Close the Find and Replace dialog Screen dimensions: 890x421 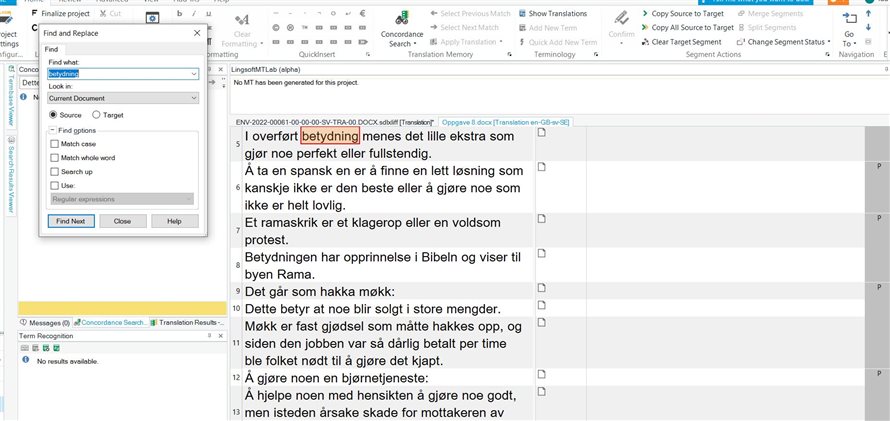[197, 33]
